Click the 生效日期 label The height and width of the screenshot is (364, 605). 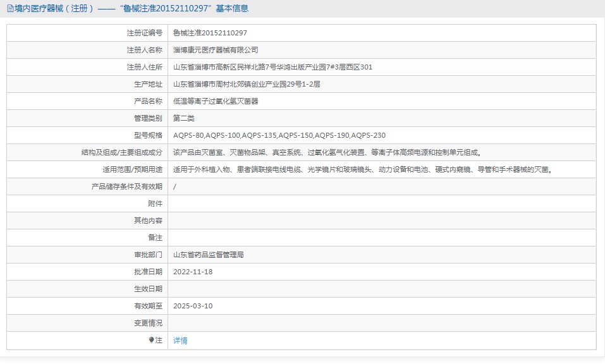coord(148,289)
